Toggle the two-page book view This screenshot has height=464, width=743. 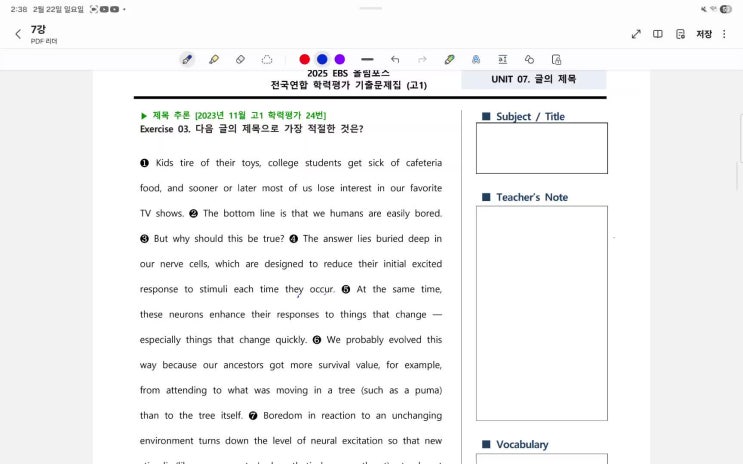click(658, 34)
